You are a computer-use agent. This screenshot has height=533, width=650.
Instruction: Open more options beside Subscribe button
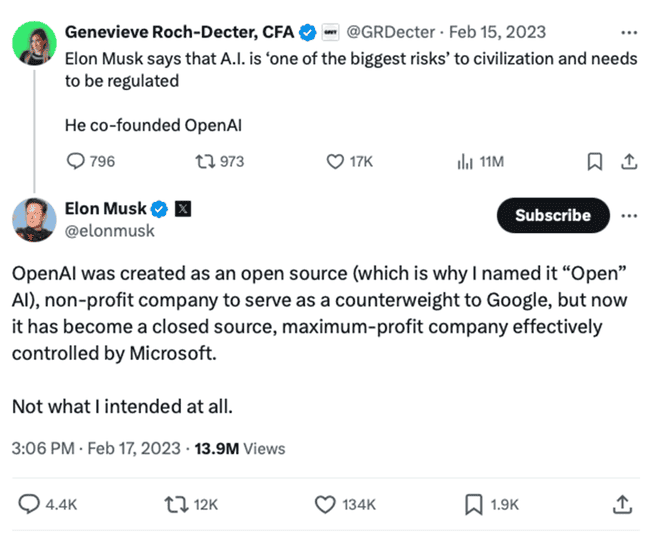click(629, 215)
